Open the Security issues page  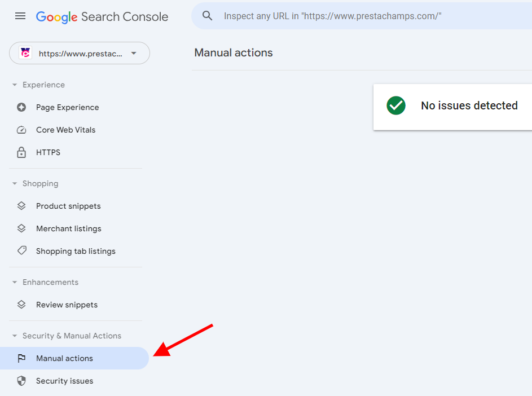(x=65, y=381)
